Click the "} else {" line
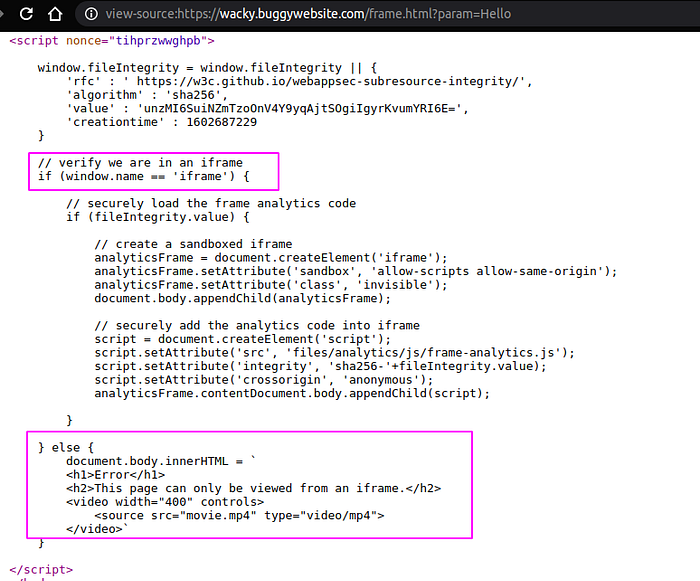700x581 pixels. point(66,447)
